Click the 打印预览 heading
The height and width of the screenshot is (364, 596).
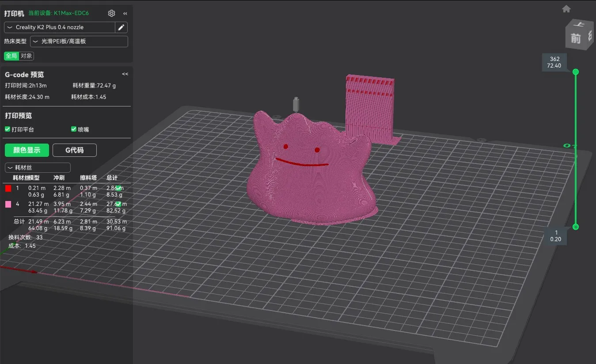tap(19, 116)
